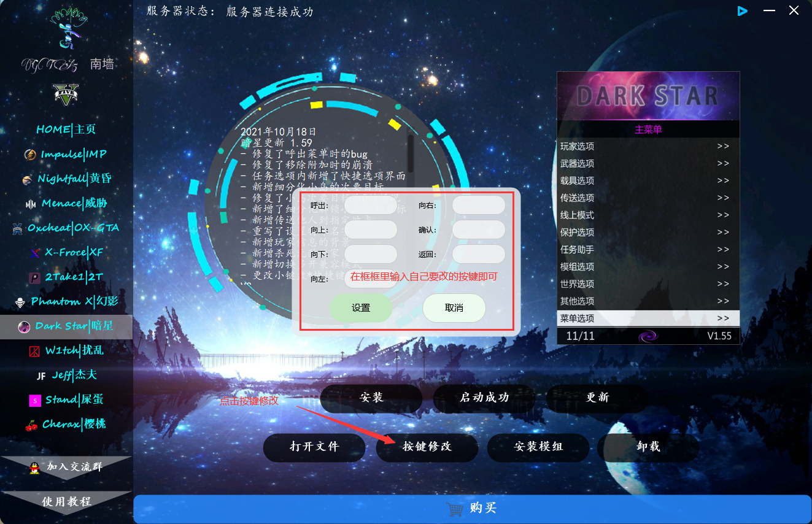Click the QQ penguin icon for 加入交流群

tap(35, 468)
